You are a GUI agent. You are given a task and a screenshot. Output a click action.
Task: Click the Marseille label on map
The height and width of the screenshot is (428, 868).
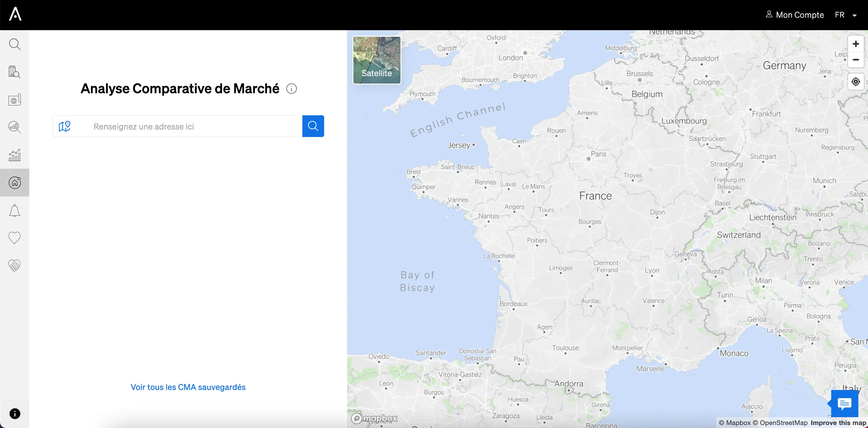click(650, 369)
